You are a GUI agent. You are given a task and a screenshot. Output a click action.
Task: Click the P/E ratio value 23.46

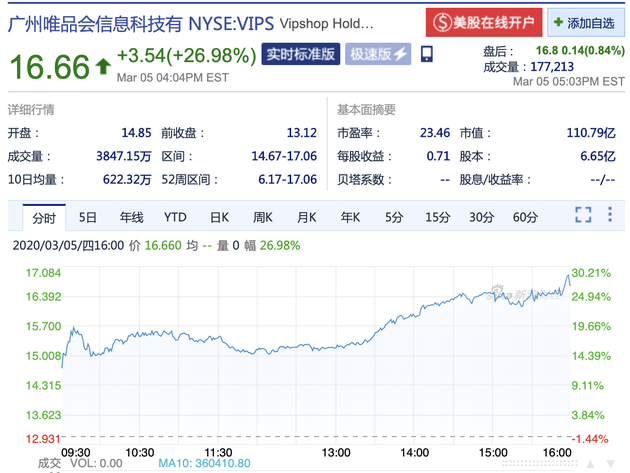(x=435, y=133)
